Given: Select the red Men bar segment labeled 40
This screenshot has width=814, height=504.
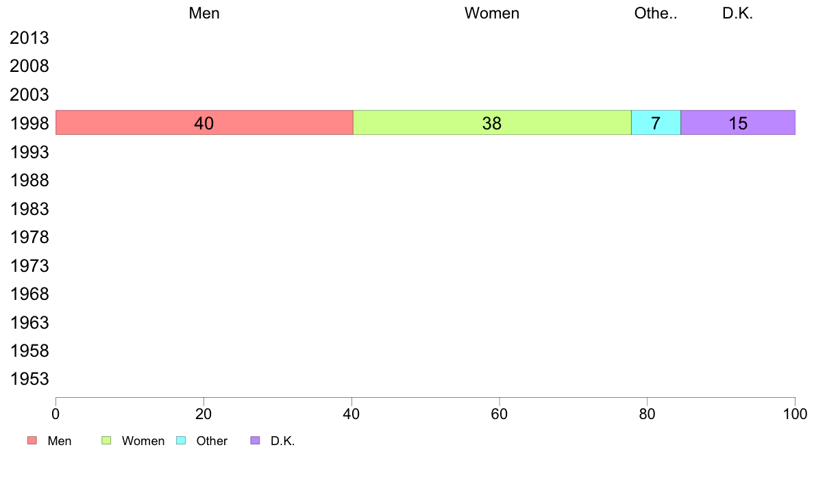Looking at the screenshot, I should pyautogui.click(x=204, y=123).
